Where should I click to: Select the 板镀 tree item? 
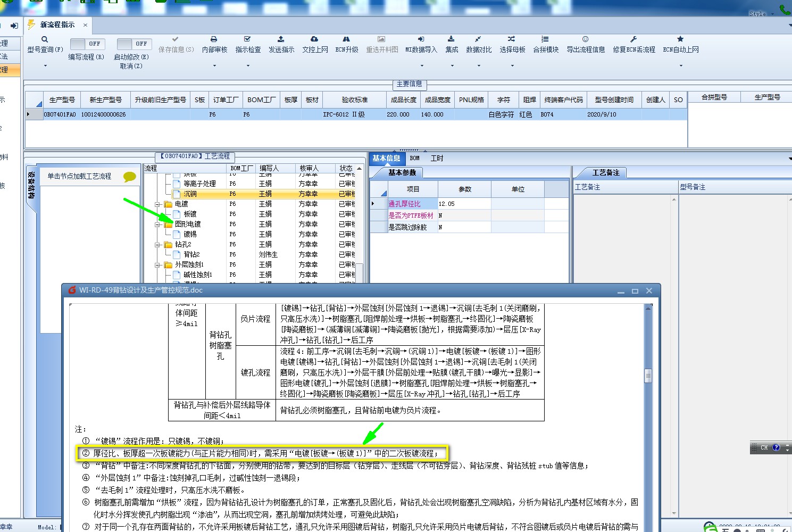coord(190,214)
